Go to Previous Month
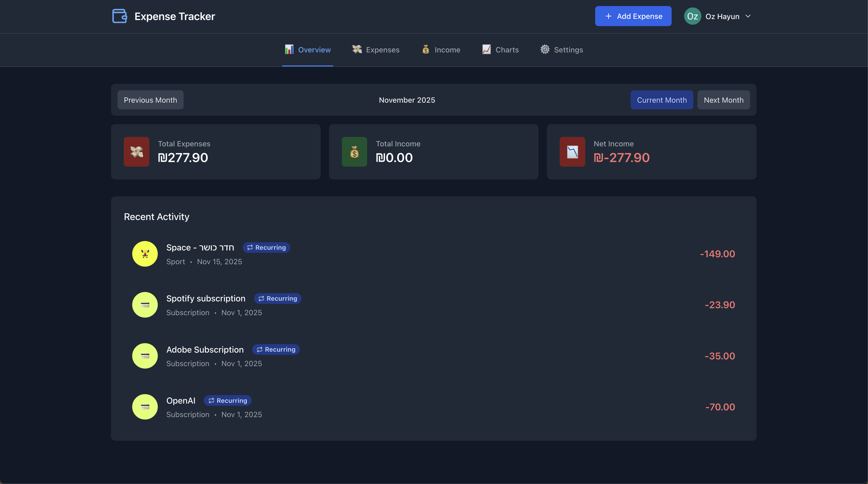 (x=150, y=100)
